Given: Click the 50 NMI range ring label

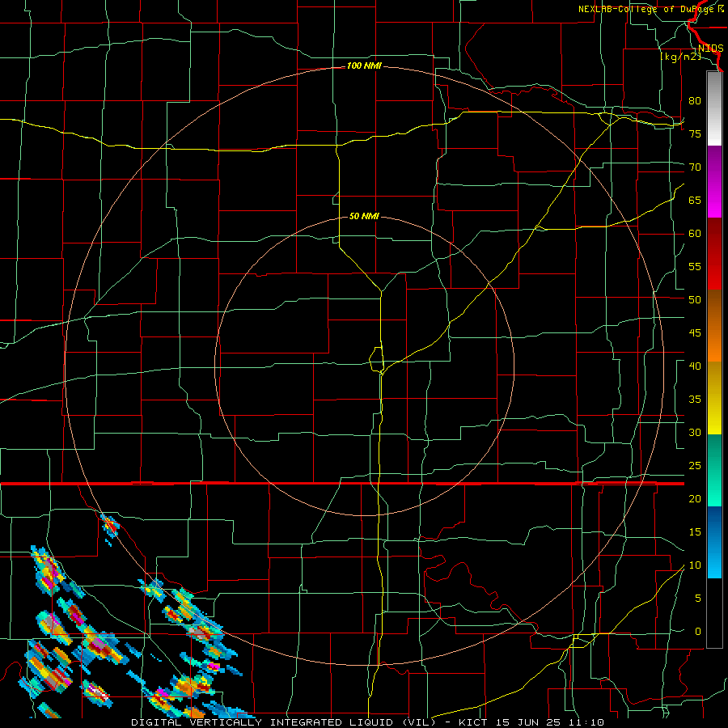Looking at the screenshot, I should click(x=364, y=216).
